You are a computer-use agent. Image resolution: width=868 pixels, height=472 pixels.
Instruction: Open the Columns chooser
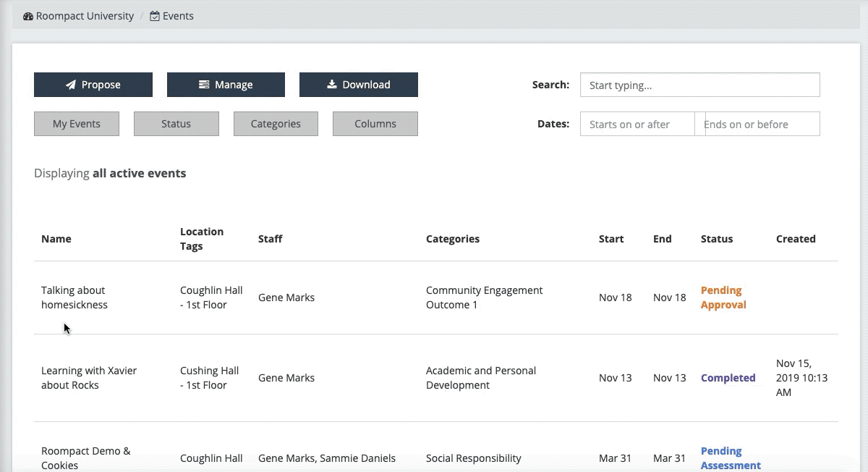tap(375, 124)
